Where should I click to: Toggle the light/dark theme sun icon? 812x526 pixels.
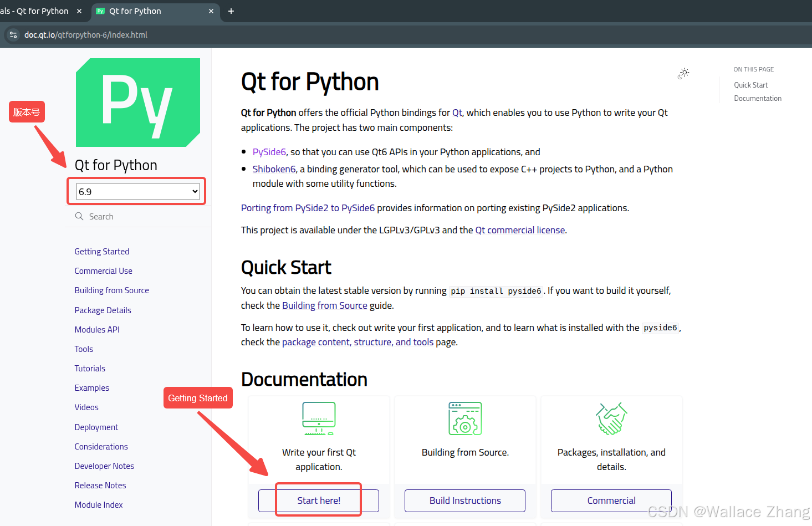(x=683, y=73)
